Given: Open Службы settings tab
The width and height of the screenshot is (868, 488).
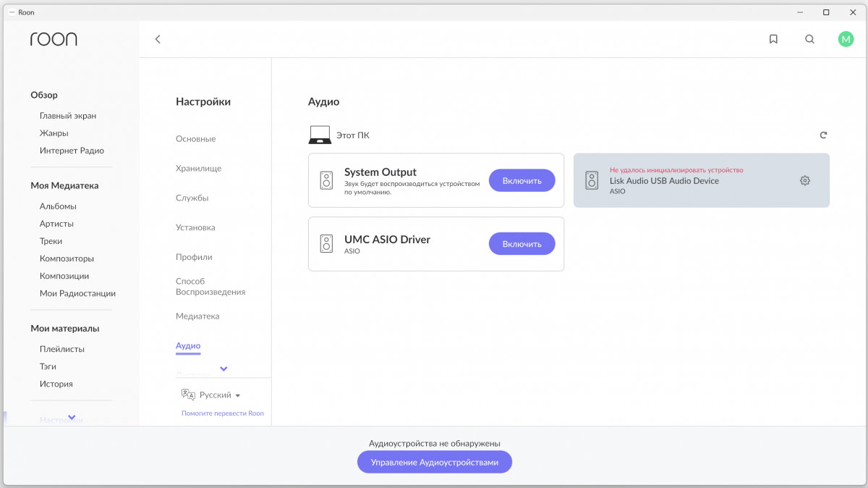Looking at the screenshot, I should pyautogui.click(x=192, y=198).
